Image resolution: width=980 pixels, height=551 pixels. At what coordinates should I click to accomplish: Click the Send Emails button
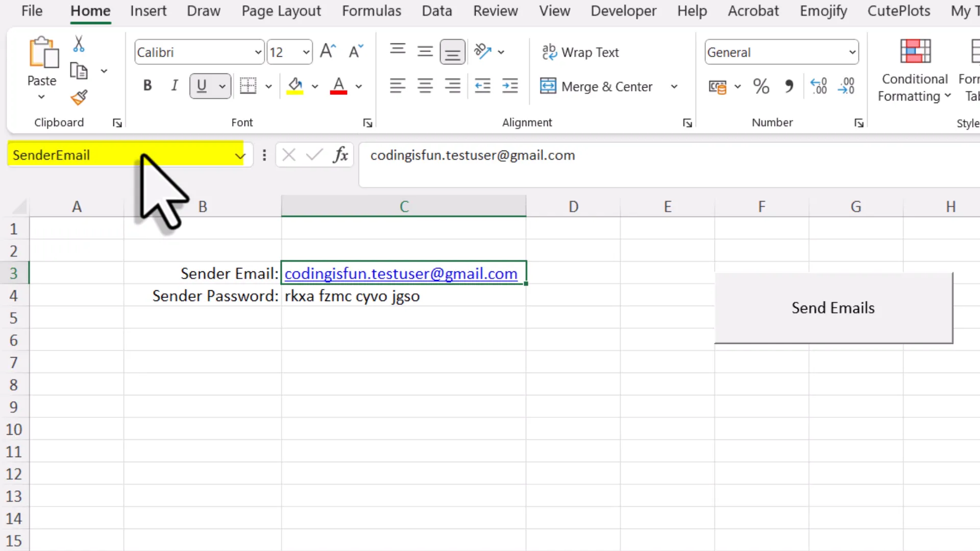pos(833,308)
